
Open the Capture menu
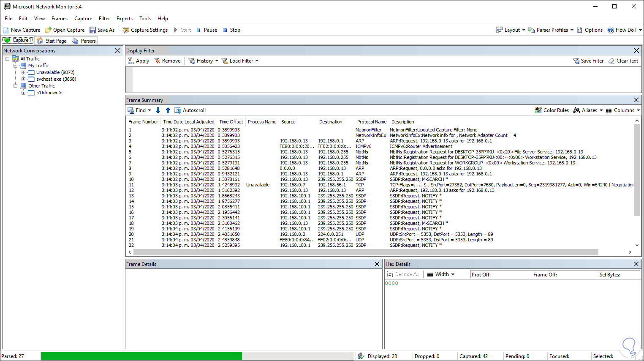pos(83,19)
